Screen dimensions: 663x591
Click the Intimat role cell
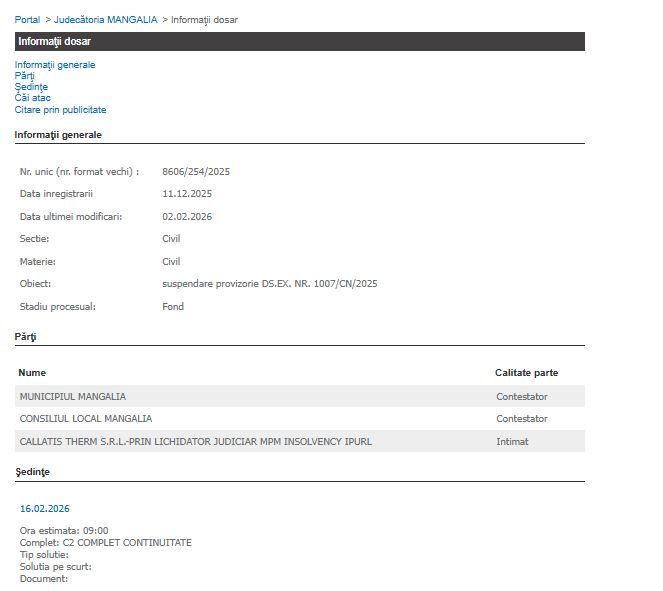point(512,441)
